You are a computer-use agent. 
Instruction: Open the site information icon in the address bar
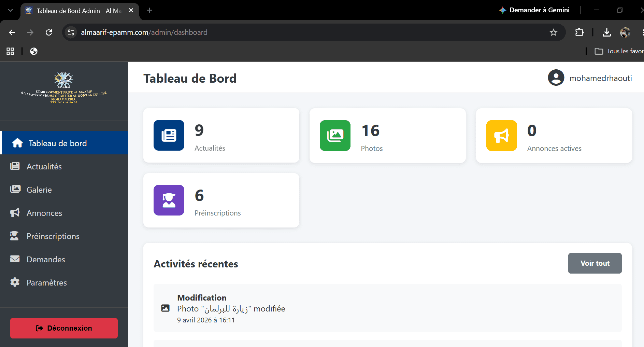[71, 32]
